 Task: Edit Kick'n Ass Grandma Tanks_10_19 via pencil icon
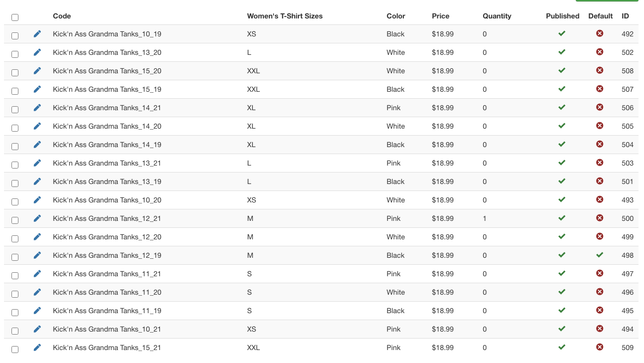(37, 34)
